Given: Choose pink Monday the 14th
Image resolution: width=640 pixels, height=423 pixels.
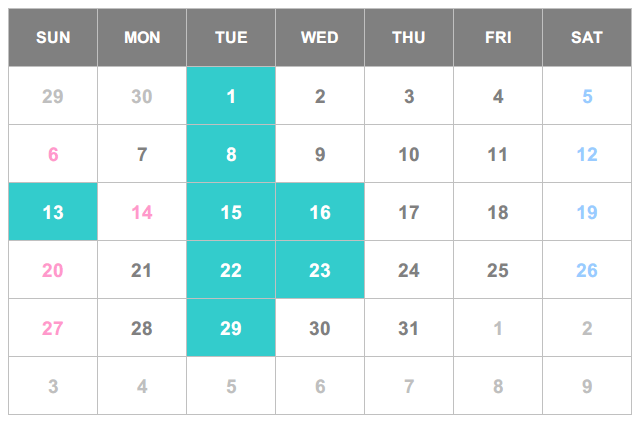Looking at the screenshot, I should pos(142,212).
